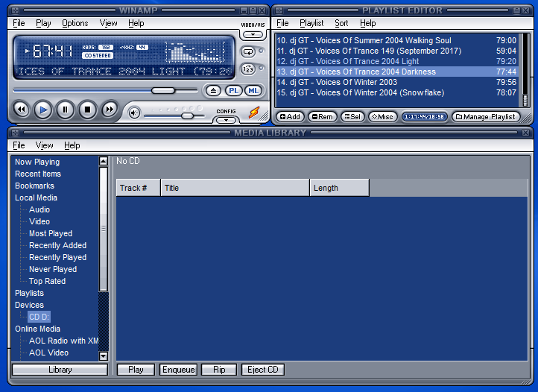
Task: Toggle the PL playlist editor button
Action: click(234, 91)
